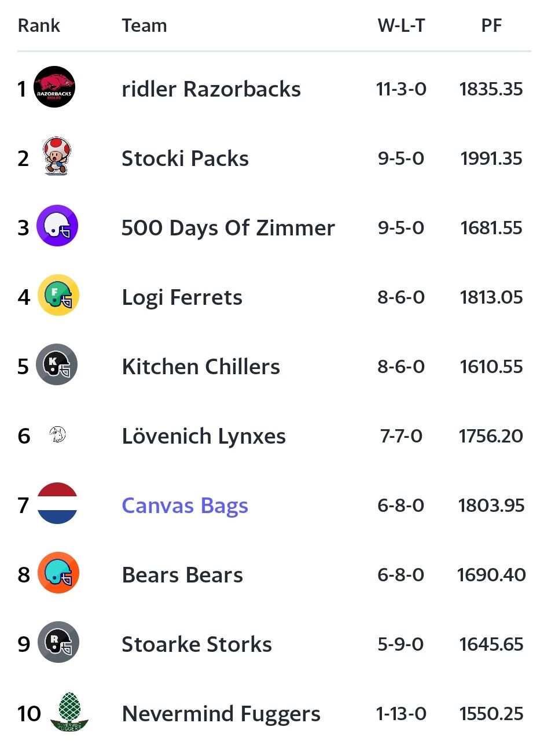Open the Kitchen Chillers gray K helmet icon
The width and height of the screenshot is (555, 756).
coord(57,364)
